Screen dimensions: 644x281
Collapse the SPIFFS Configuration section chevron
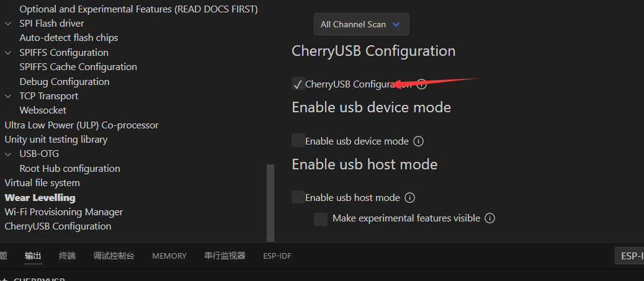[x=8, y=53]
